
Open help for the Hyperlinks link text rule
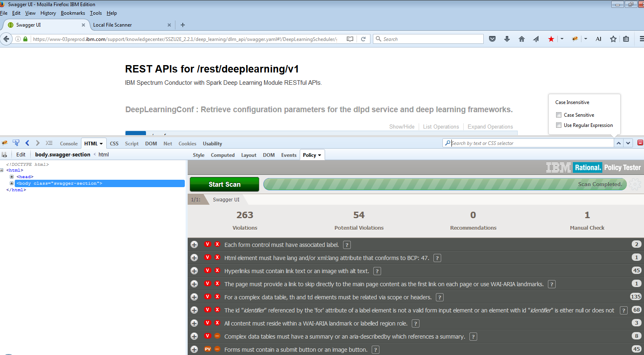[377, 271]
